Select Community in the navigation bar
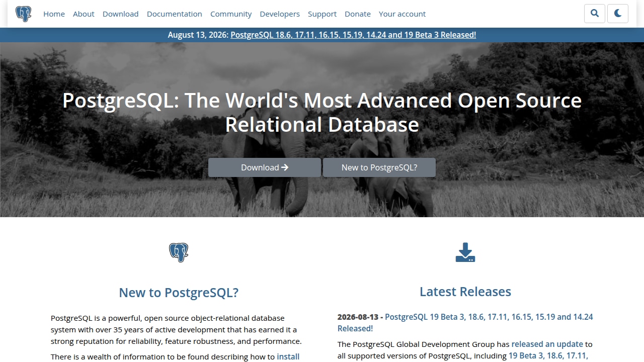This screenshot has height=362, width=644. [x=231, y=14]
